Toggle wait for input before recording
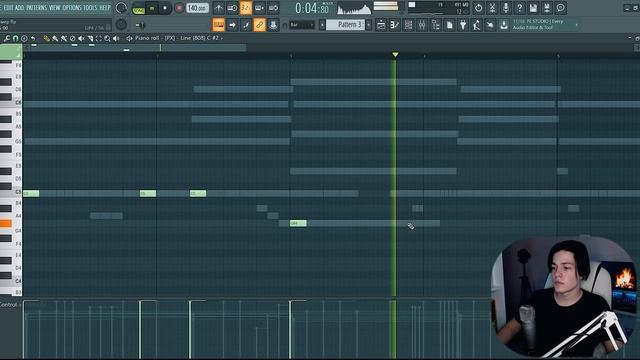 232,8
